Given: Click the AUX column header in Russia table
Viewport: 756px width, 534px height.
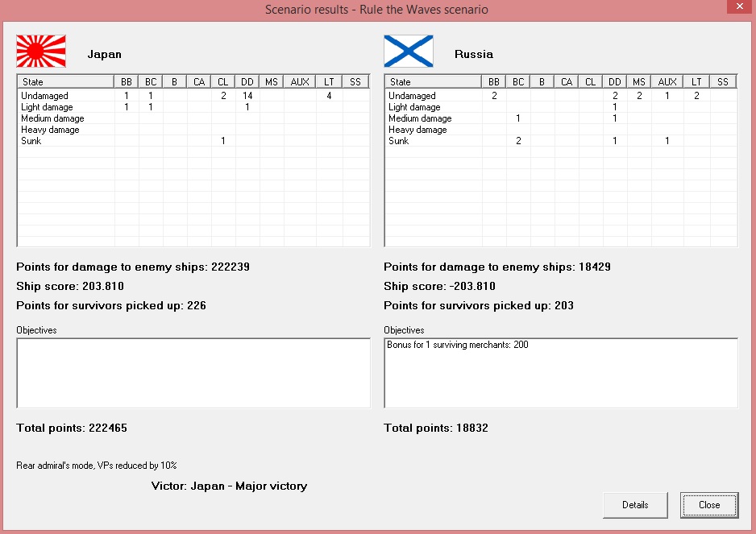Looking at the screenshot, I should [x=667, y=81].
